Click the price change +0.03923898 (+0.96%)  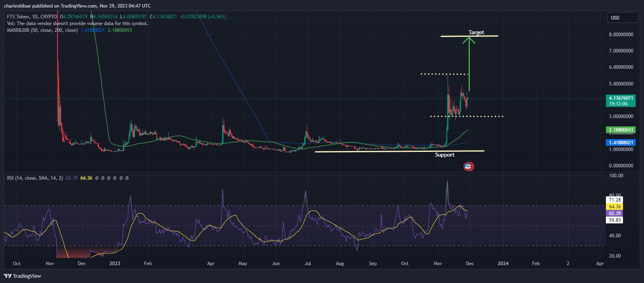point(203,17)
